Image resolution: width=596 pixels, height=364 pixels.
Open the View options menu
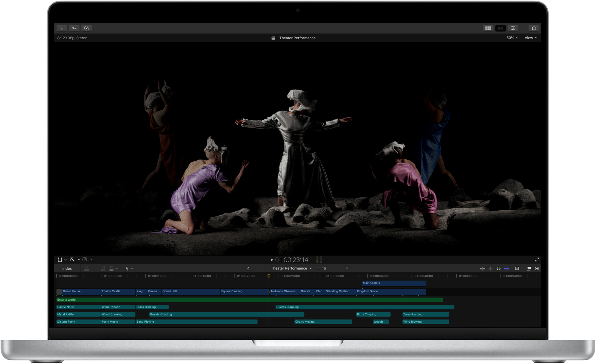point(531,38)
